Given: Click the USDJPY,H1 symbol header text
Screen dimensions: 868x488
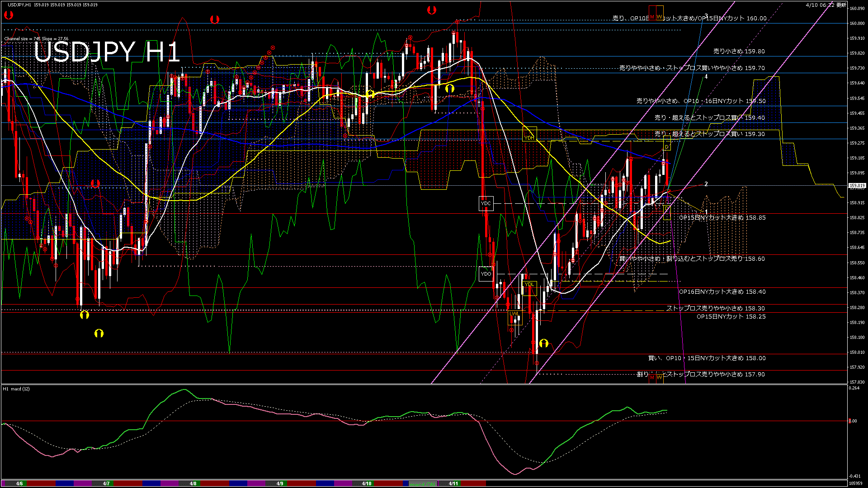Looking at the screenshot, I should (x=19, y=5).
